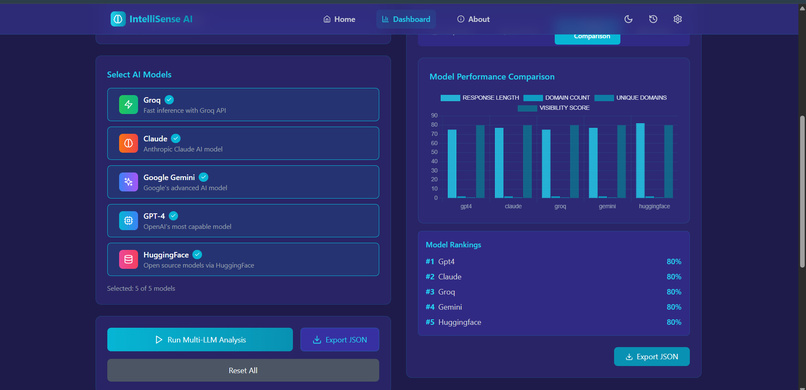Click the bar chart icon beside Dashboard
The width and height of the screenshot is (806, 390).
click(386, 19)
